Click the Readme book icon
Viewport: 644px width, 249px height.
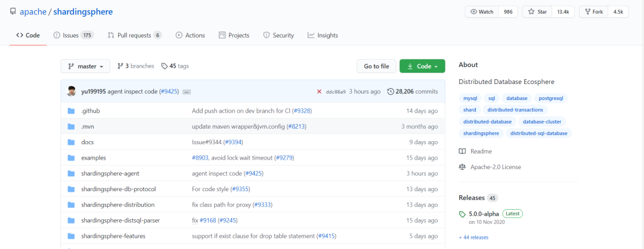point(462,151)
